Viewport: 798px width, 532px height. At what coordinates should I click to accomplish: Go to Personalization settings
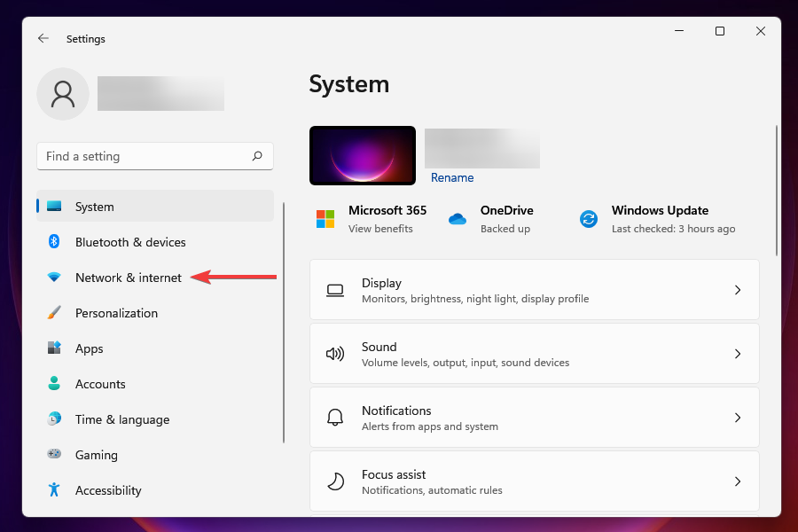click(x=155, y=313)
